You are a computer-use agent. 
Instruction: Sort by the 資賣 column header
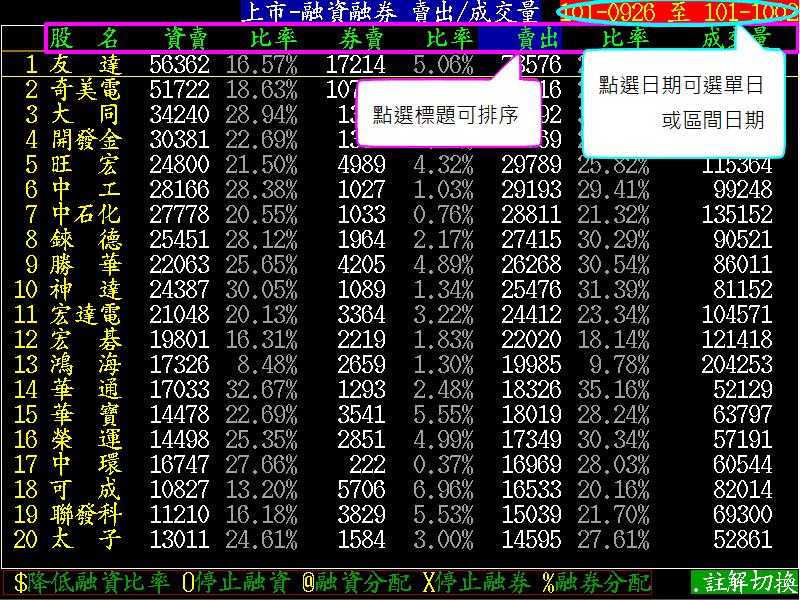(186, 39)
